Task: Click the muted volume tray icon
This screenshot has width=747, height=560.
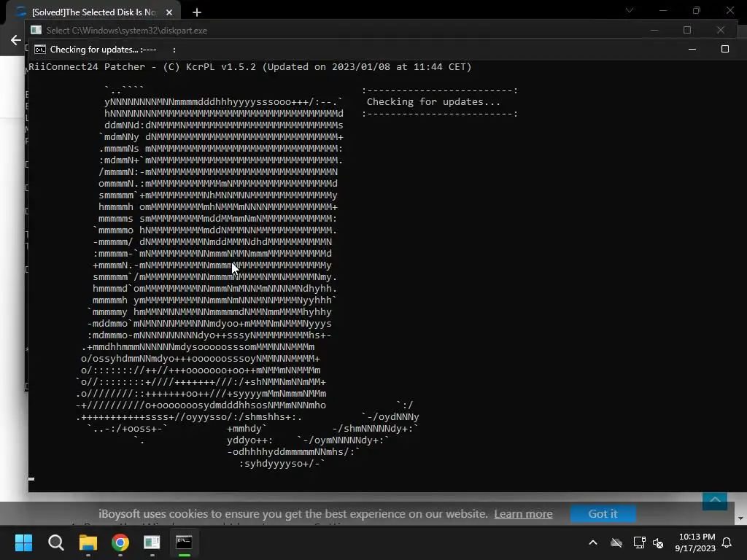Action: (658, 542)
